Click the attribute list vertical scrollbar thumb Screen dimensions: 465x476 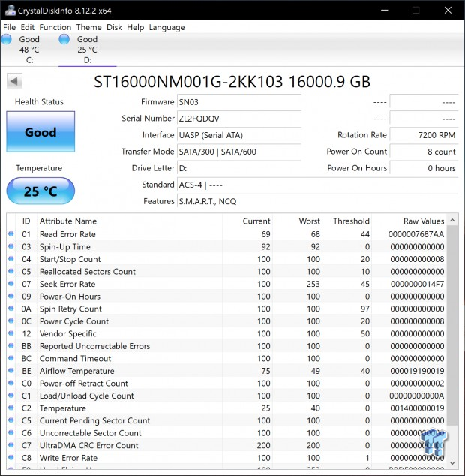pos(452,325)
